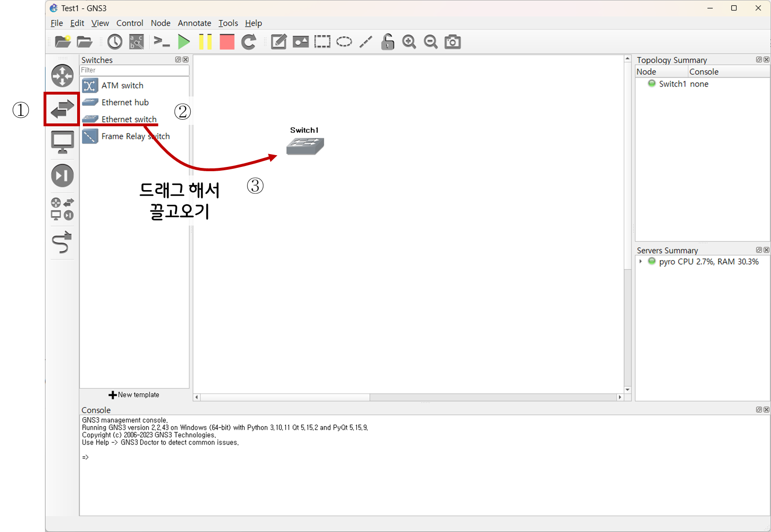Float the Switches panel
Viewport: 771px width, 532px height.
pos(178,60)
